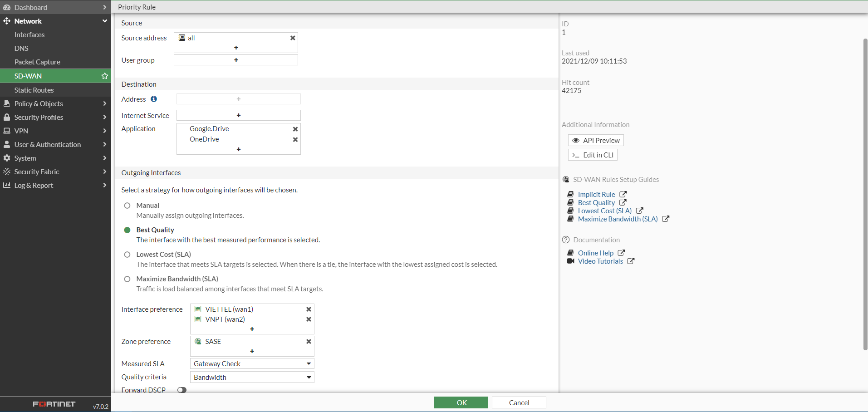Image resolution: width=868 pixels, height=412 pixels.
Task: Remove SASE from Zone preference
Action: point(309,342)
